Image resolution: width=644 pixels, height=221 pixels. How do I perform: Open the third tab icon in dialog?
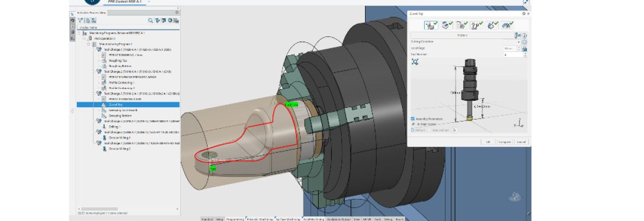pyautogui.click(x=461, y=25)
